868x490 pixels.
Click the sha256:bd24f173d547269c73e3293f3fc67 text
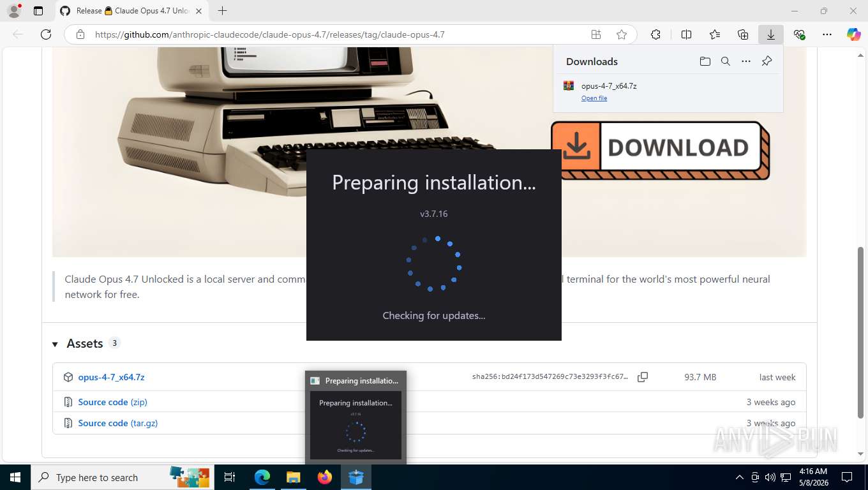point(550,377)
